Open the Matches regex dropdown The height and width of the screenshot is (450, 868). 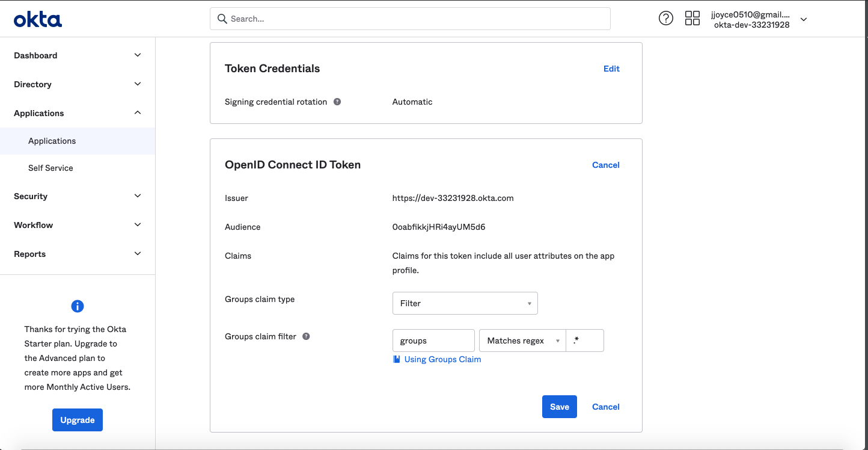pyautogui.click(x=522, y=341)
